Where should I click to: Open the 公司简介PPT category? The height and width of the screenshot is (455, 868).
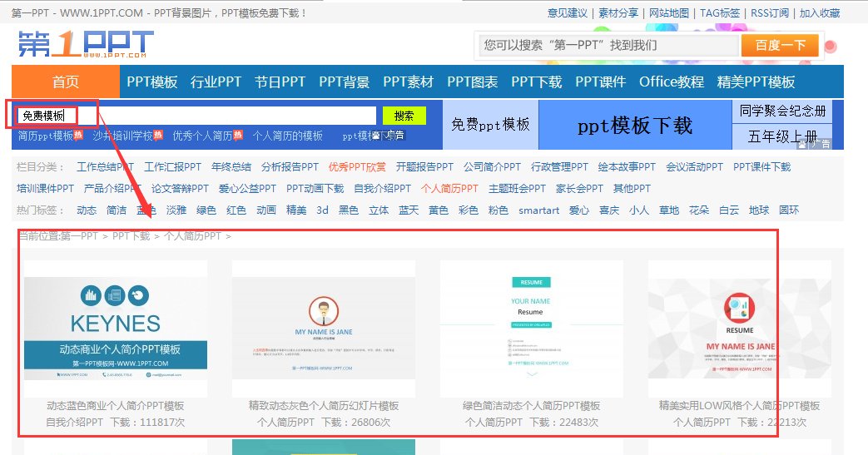coord(492,166)
